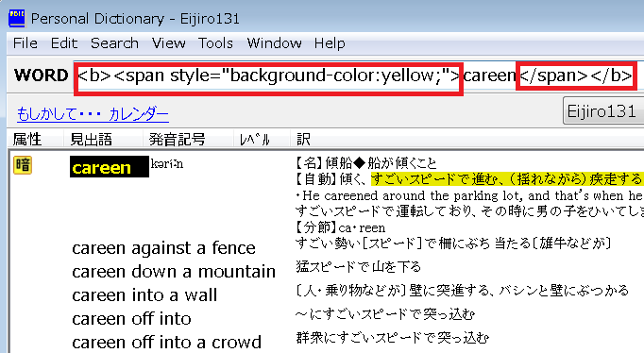Screen dimensions: 644x353
Task: Open the File menu
Action: point(25,43)
